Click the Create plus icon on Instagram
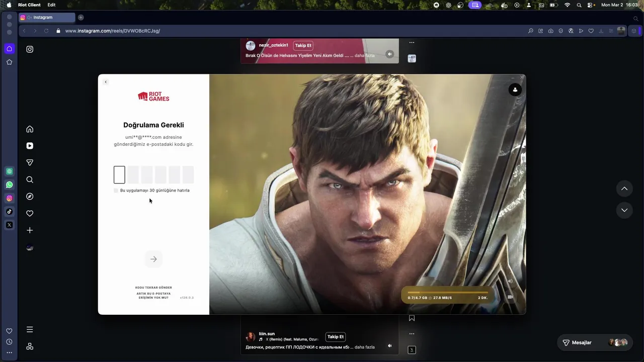Screen dimensions: 644x362 click(x=30, y=230)
